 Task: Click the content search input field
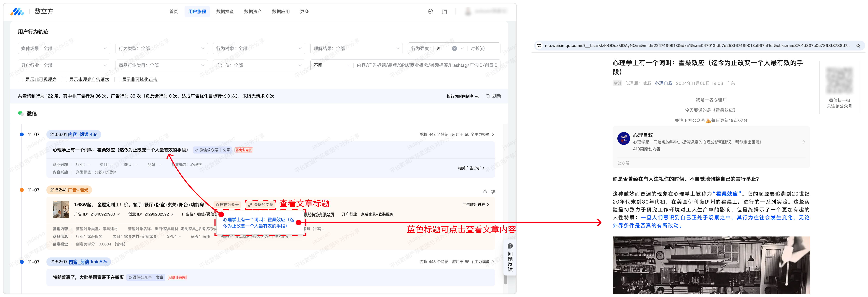[x=426, y=65]
